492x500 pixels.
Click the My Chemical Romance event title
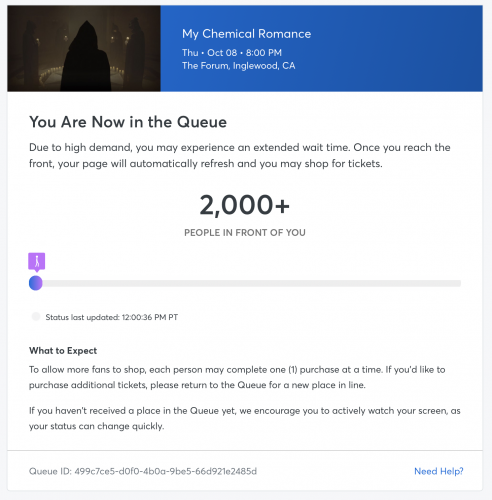coord(246,34)
